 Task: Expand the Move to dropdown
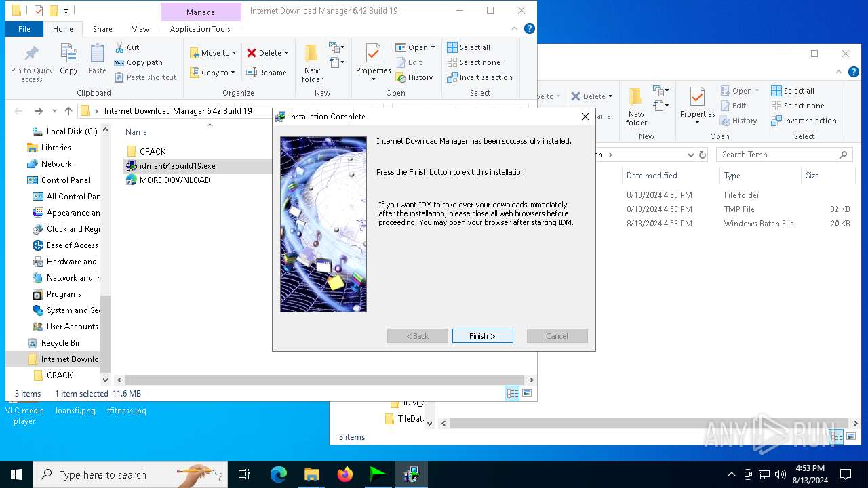pos(234,53)
